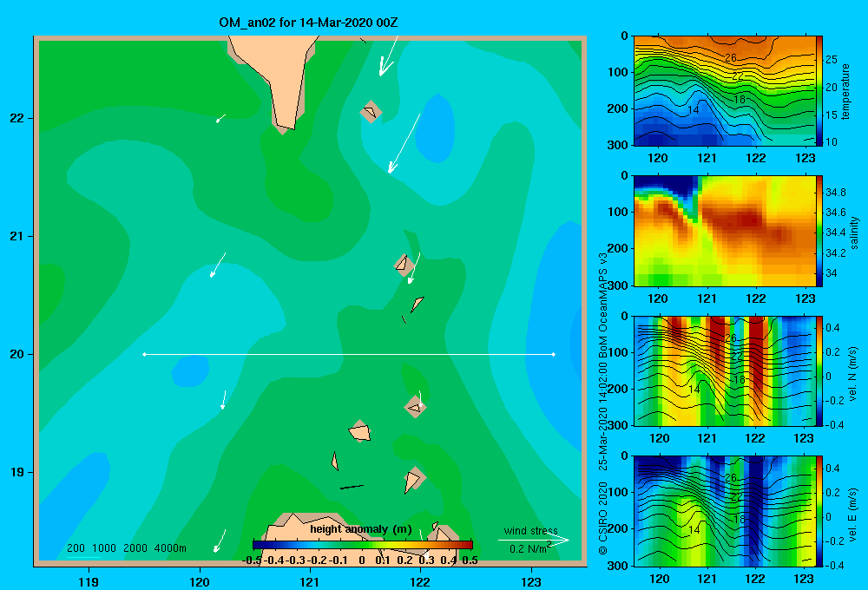
Task: Click the height anomaly color bar
Action: [x=363, y=545]
